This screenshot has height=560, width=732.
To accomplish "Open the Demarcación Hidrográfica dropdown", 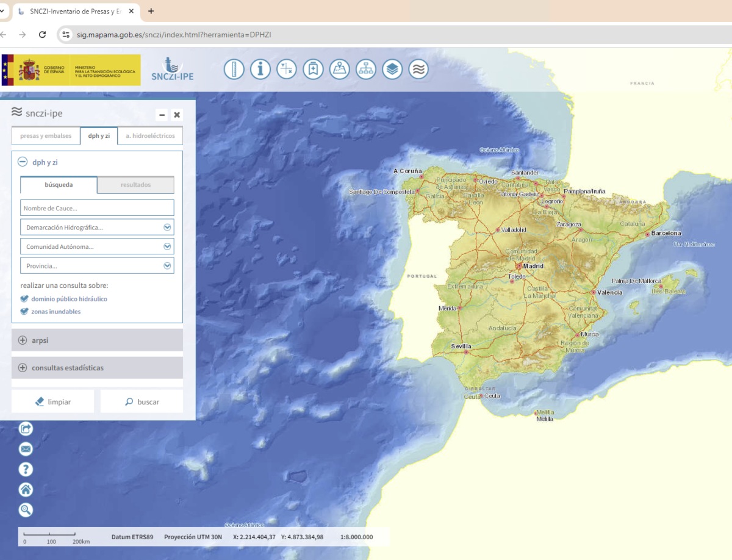I will point(97,228).
